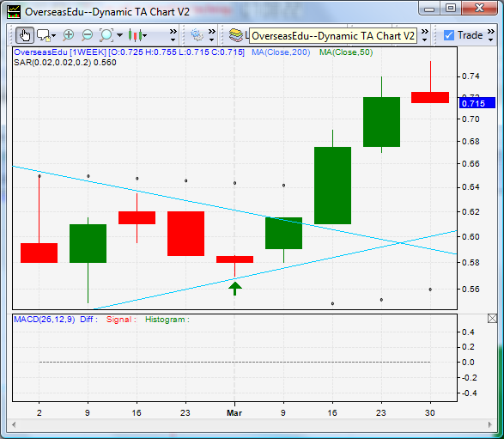The image size is (504, 439).
Task: Click the MA(Close,200) legend label
Action: [x=281, y=52]
